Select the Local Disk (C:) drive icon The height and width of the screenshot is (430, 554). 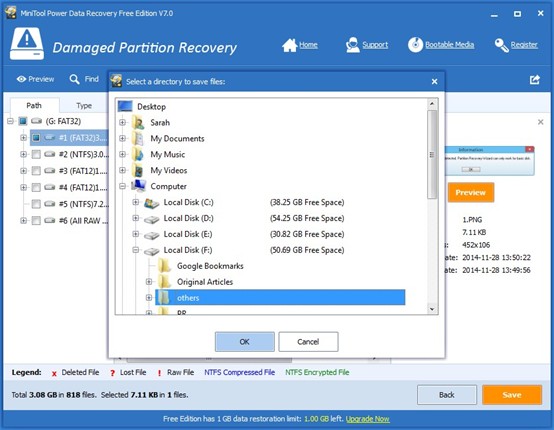pos(151,203)
